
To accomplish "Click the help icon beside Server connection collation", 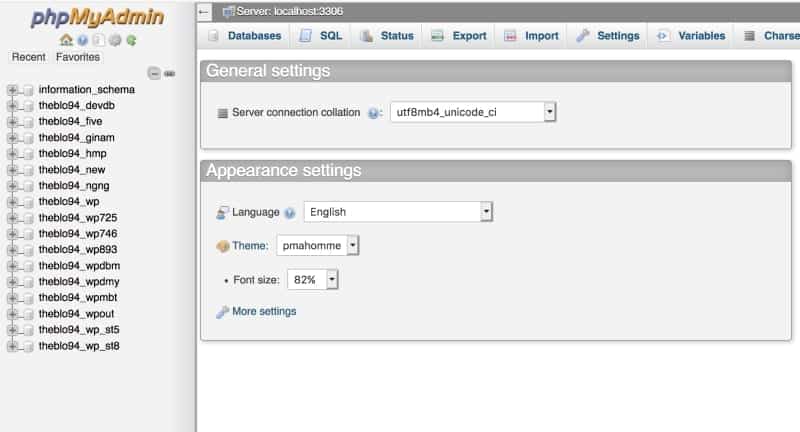I will (374, 113).
